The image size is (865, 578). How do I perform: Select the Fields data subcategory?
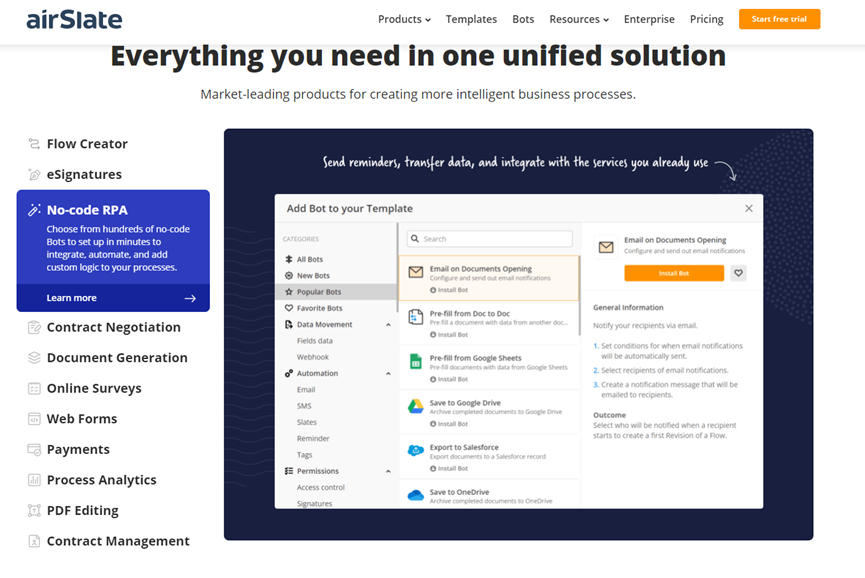[x=314, y=341]
